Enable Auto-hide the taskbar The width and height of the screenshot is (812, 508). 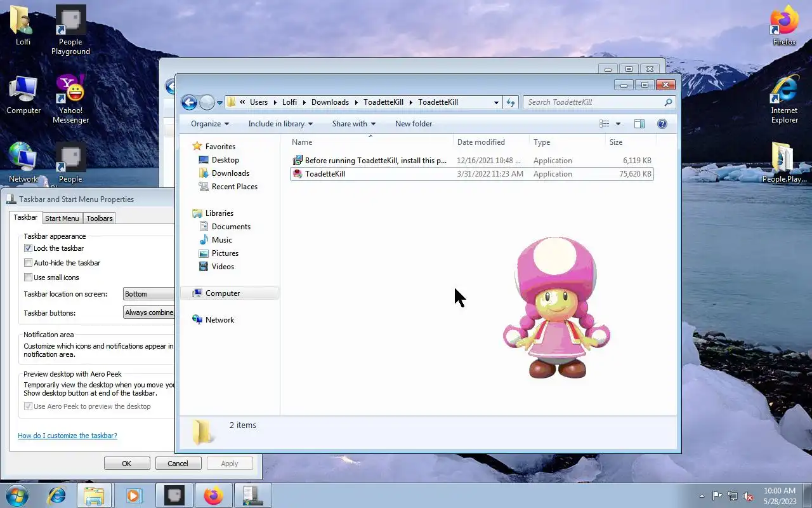pos(28,263)
